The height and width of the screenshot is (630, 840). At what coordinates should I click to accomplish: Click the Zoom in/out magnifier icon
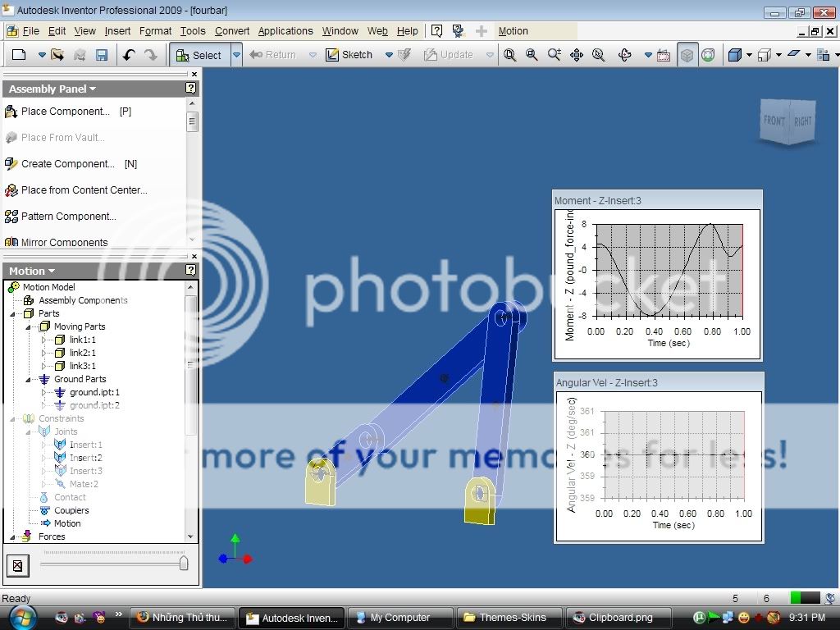point(554,55)
